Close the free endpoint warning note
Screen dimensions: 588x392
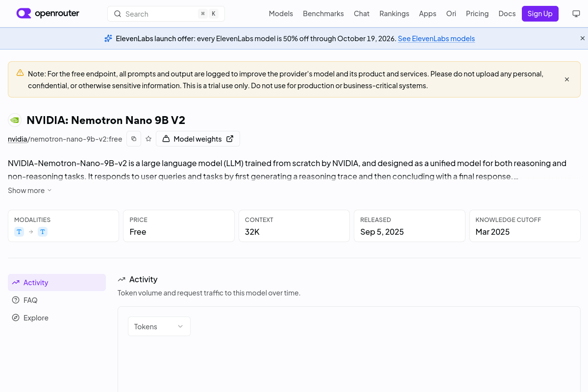pos(567,79)
